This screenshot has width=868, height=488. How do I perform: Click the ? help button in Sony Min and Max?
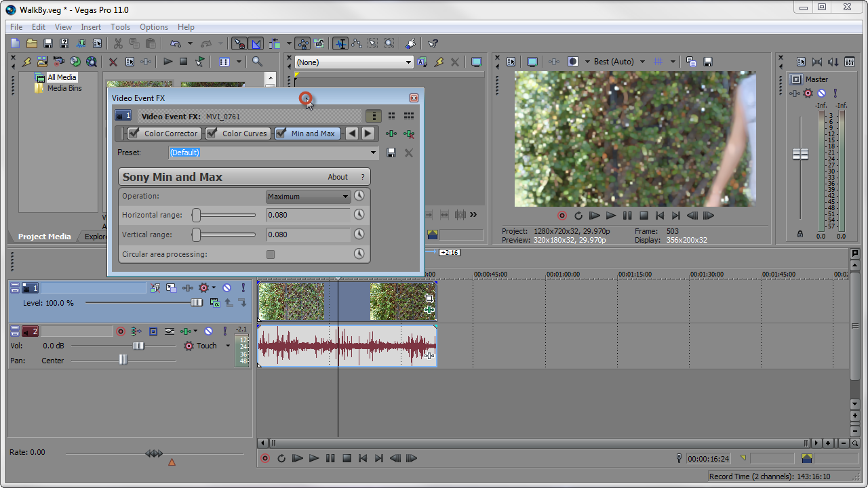(x=363, y=177)
